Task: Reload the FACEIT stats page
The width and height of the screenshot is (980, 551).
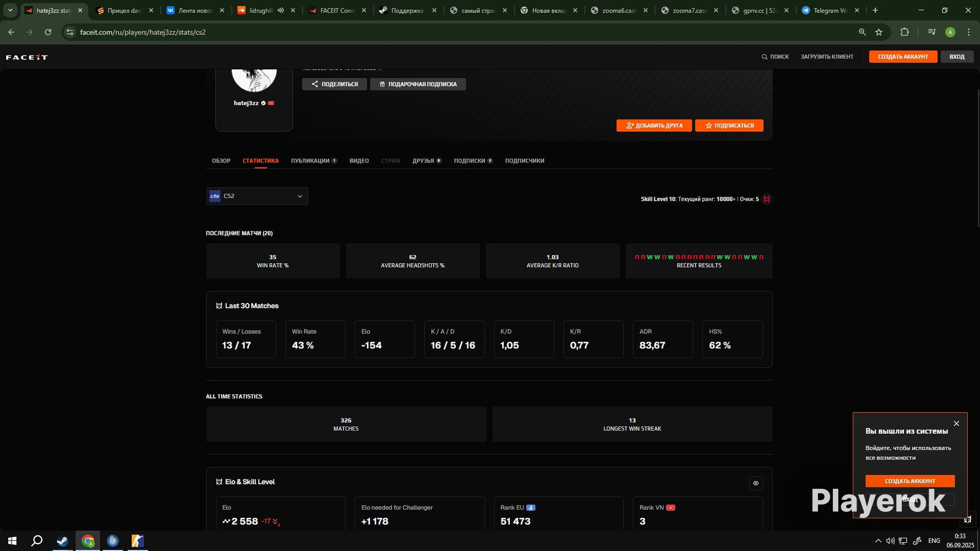Action: pos(48,33)
